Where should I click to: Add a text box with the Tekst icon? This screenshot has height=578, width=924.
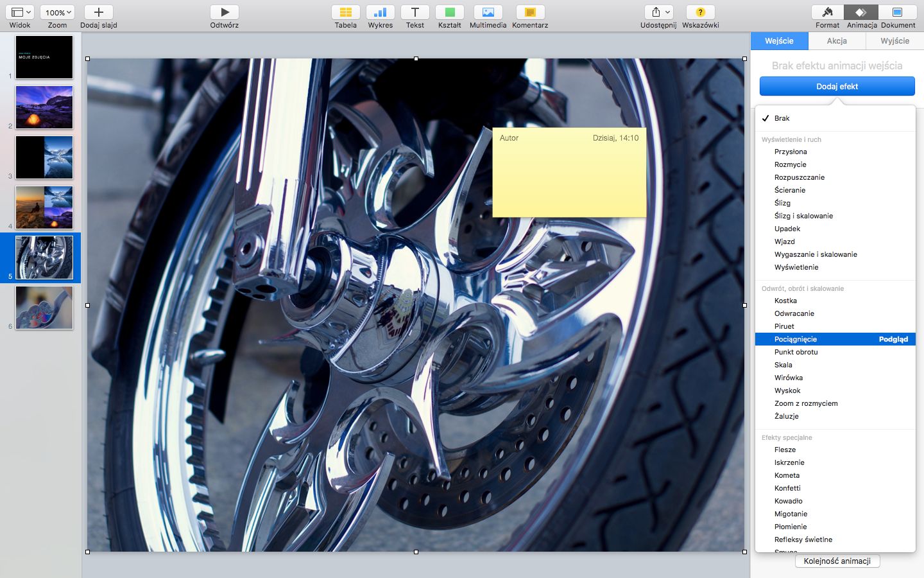[415, 12]
